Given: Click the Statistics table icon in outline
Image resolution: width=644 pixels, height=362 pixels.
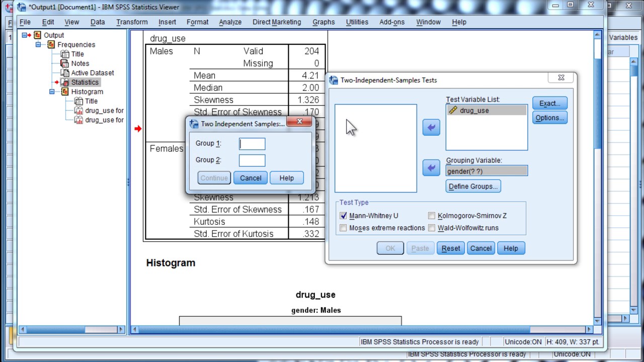Looking at the screenshot, I should click(x=64, y=82).
